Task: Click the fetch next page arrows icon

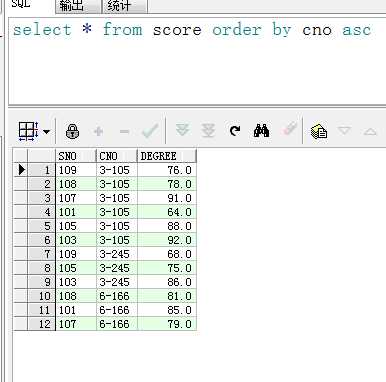Action: click(x=182, y=130)
